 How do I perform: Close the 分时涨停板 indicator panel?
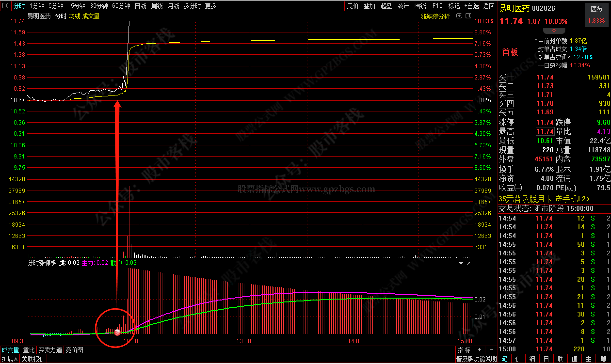coord(469,263)
